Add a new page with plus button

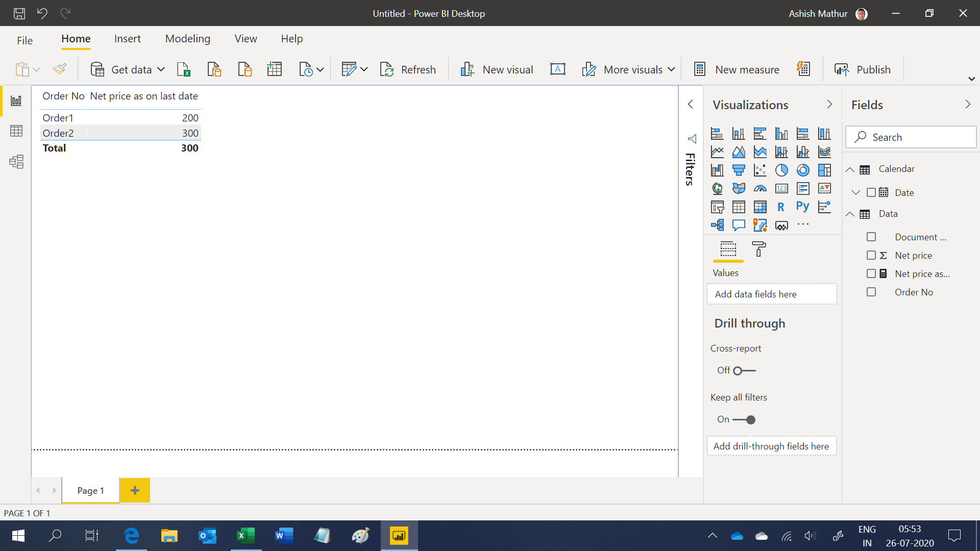[x=135, y=490]
